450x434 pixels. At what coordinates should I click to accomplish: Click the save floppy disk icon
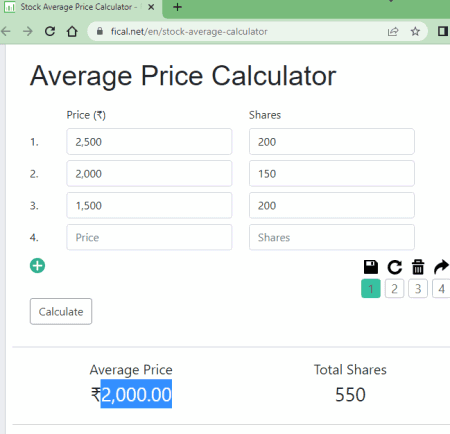(371, 267)
